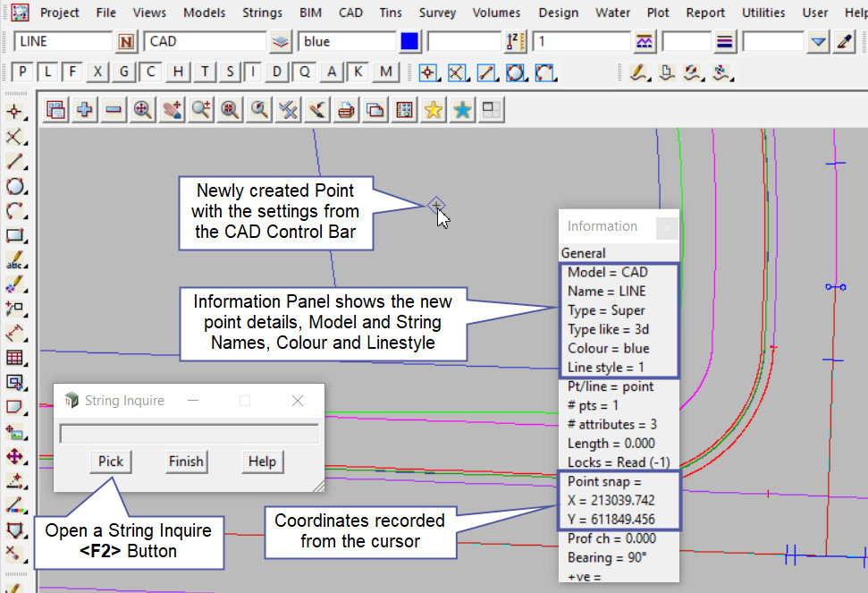The height and width of the screenshot is (593, 868).
Task: Click the yellow star icon
Action: [433, 109]
